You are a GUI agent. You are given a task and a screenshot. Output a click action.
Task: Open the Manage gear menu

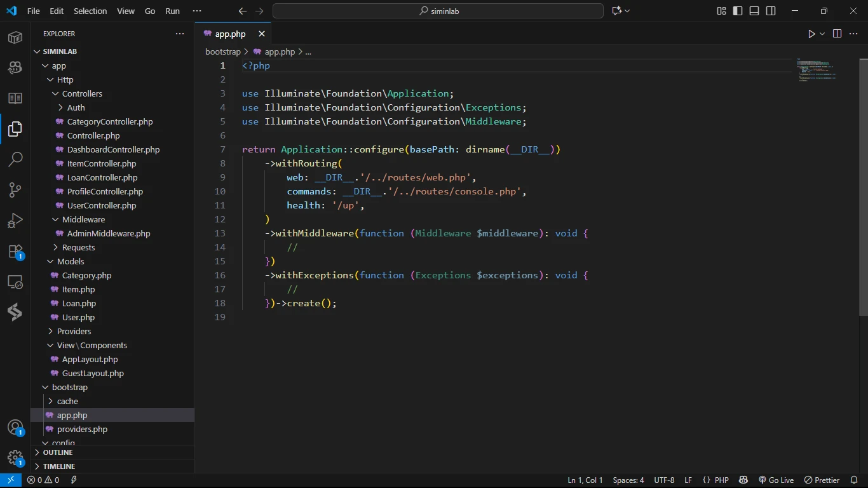(15, 457)
